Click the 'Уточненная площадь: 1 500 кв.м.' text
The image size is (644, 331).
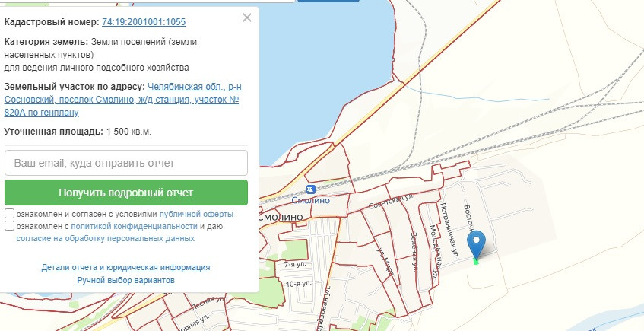point(78,132)
